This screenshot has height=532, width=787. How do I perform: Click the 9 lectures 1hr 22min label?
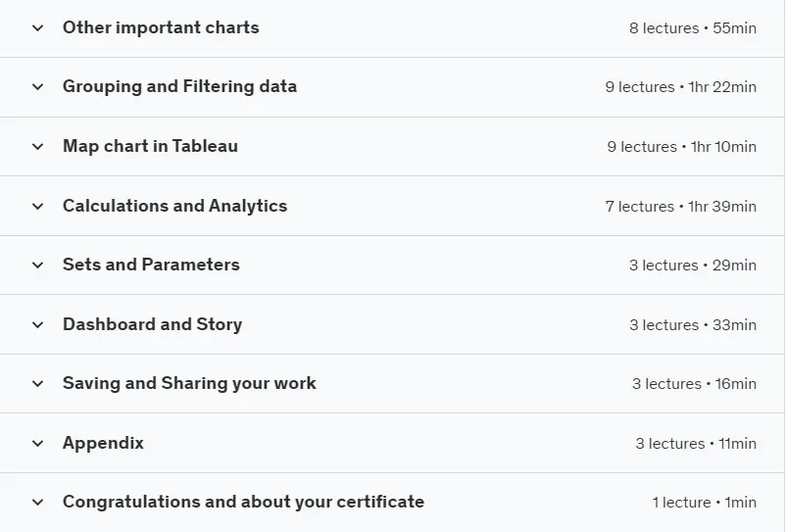[680, 87]
